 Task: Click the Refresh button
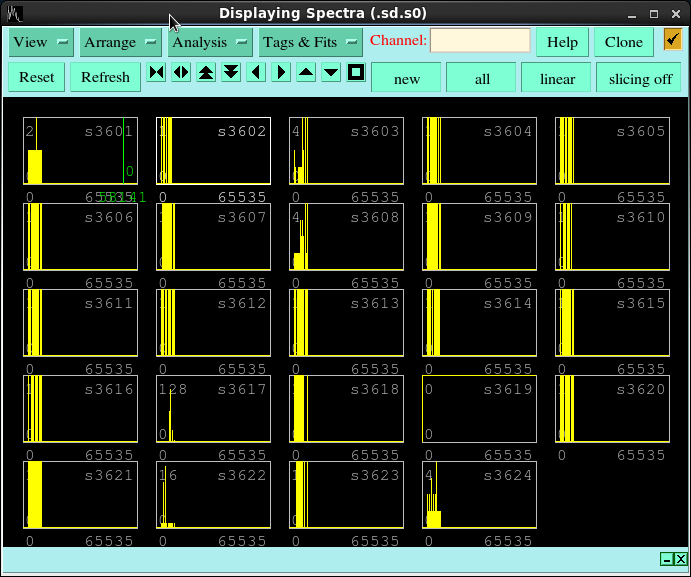[105, 77]
